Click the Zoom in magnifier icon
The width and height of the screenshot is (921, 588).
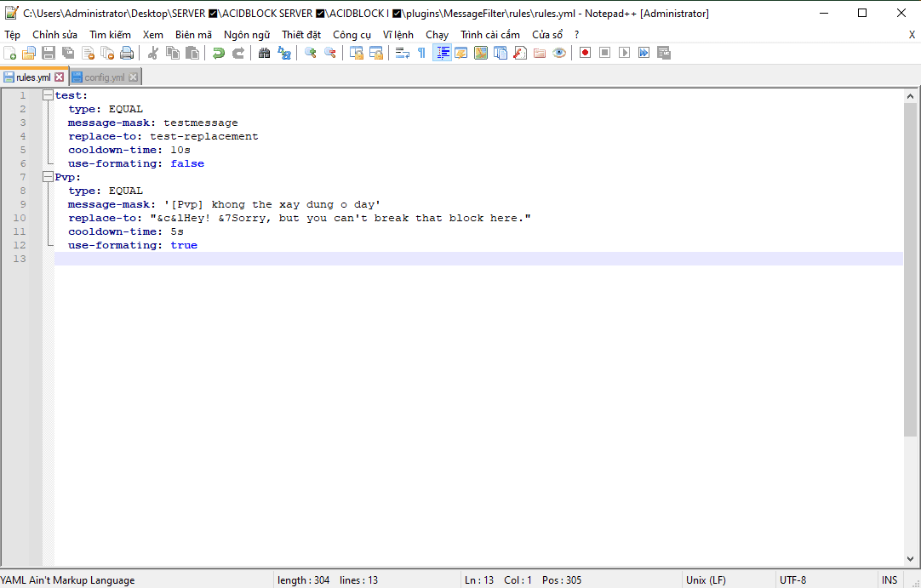[x=311, y=53]
